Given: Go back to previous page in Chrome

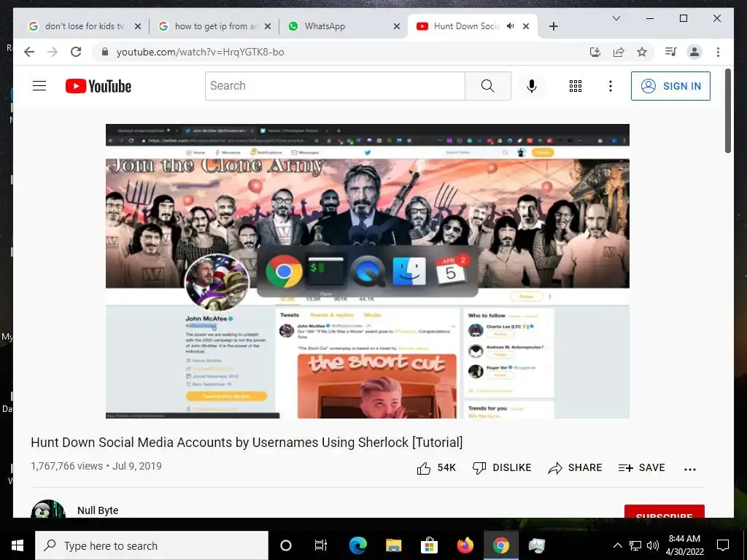Looking at the screenshot, I should 29,52.
